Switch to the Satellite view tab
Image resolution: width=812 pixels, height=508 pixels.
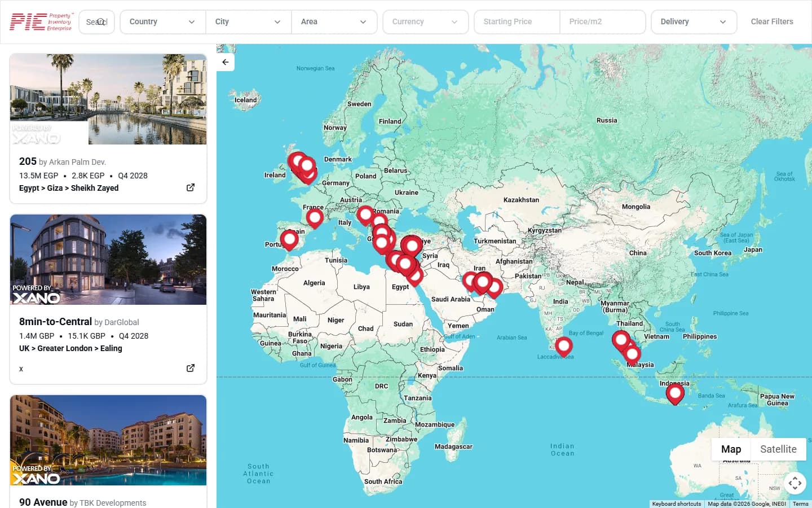pos(778,449)
